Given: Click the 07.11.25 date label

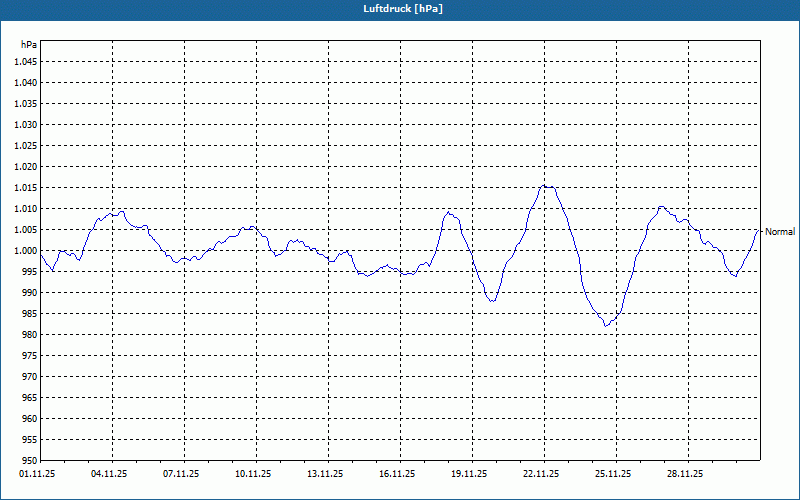Looking at the screenshot, I should pos(181,474).
